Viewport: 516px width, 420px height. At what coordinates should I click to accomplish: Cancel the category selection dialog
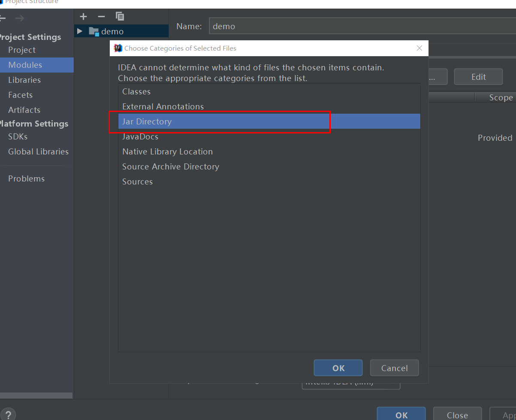point(394,368)
